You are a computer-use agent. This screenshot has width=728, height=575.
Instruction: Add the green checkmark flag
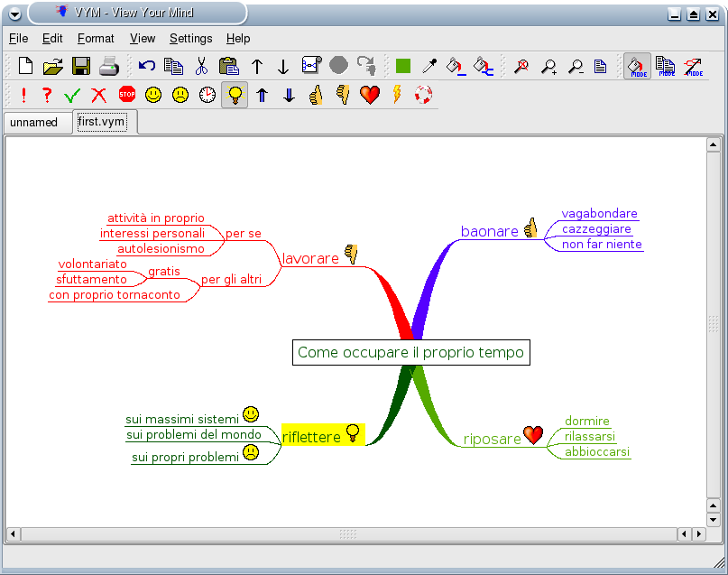pyautogui.click(x=73, y=95)
